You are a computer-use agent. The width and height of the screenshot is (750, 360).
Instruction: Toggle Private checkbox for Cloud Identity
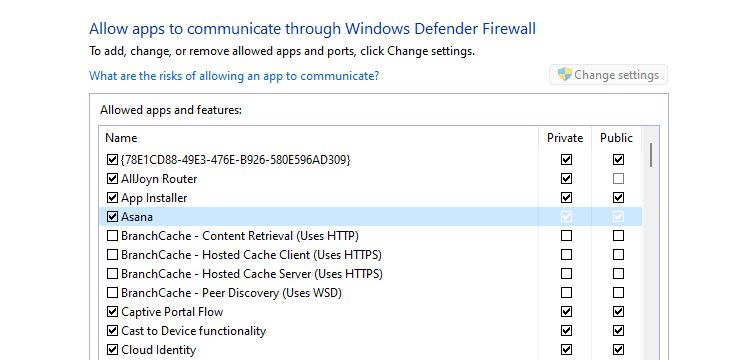coord(566,350)
